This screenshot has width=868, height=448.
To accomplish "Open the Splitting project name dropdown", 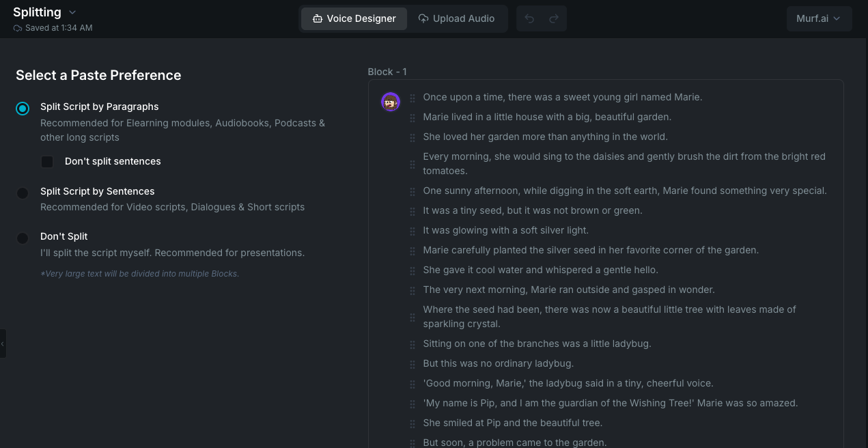I will [72, 12].
